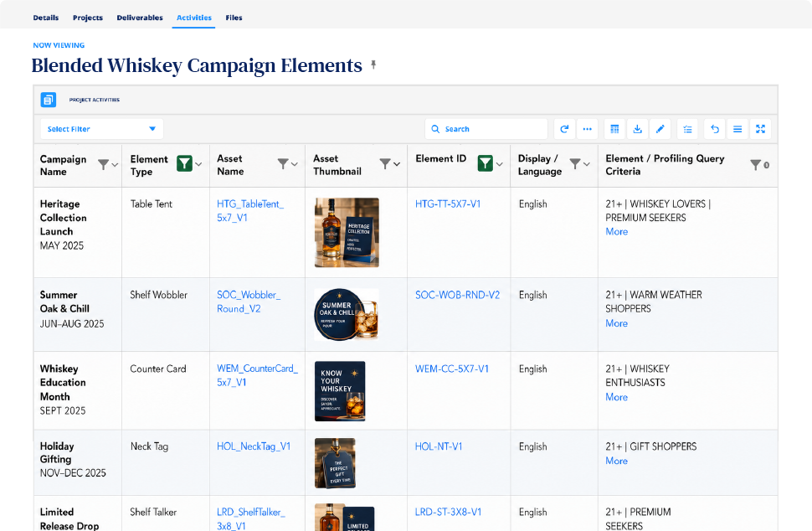
Task: Switch to the Files tab
Action: coord(234,18)
